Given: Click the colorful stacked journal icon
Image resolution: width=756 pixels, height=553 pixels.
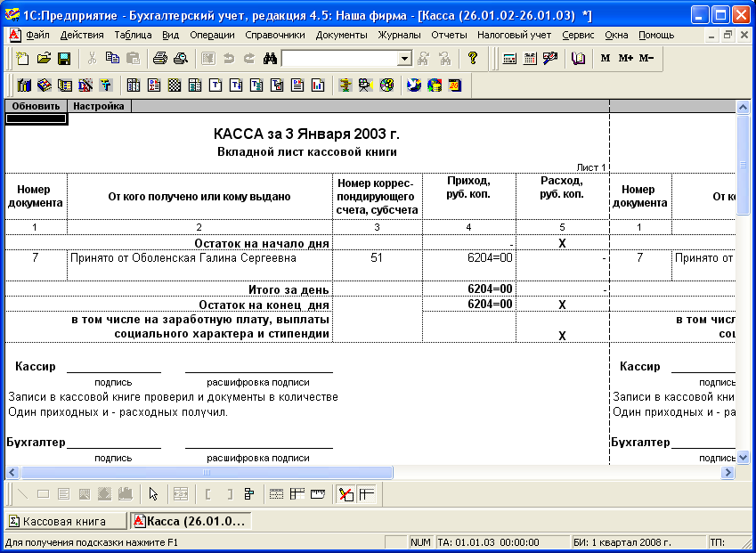Looking at the screenshot, I should click(45, 85).
